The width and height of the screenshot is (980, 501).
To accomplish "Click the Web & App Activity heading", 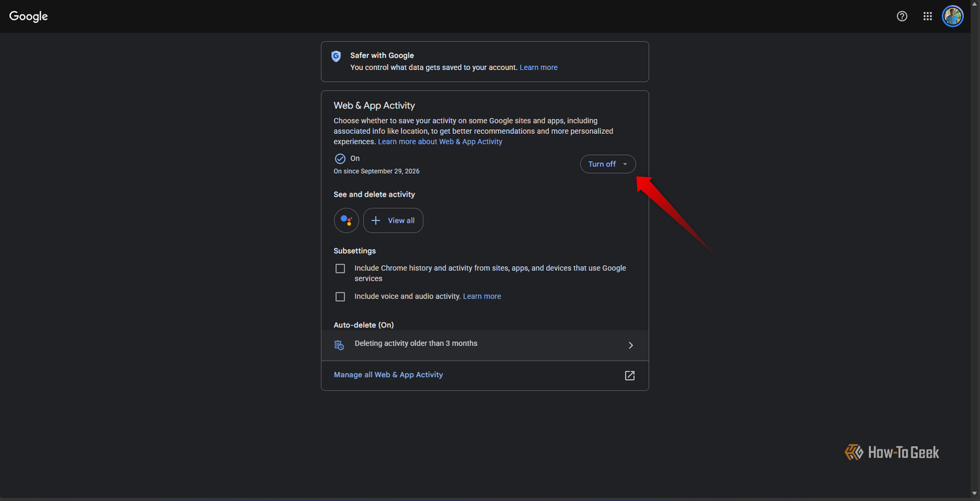I will 374,106.
